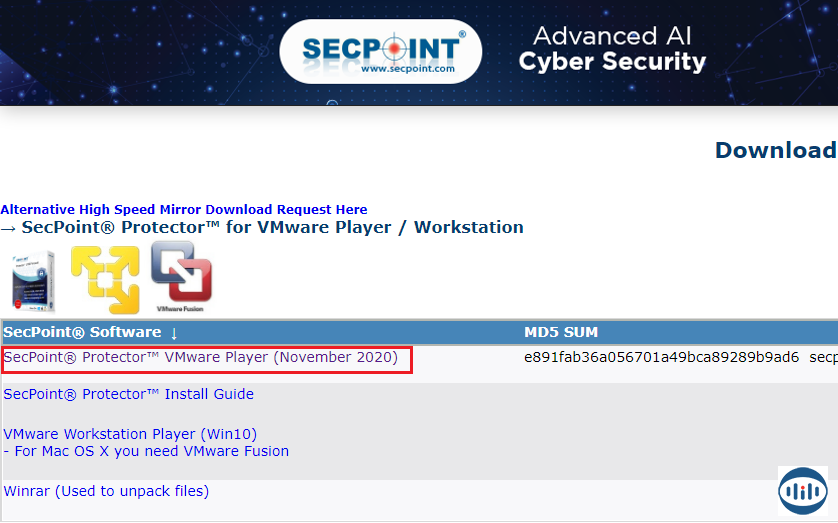The image size is (838, 523).
Task: Open the chat widget in the bottom-right corner
Action: click(x=802, y=490)
